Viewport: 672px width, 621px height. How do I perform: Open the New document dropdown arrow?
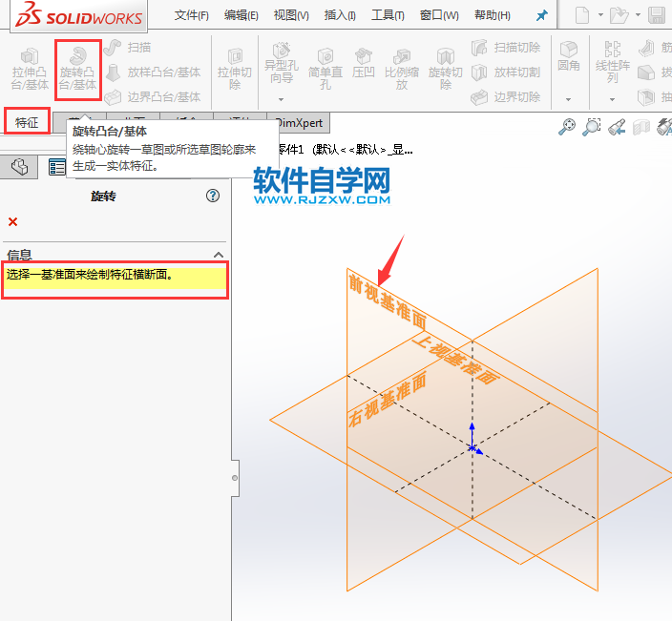[x=600, y=15]
